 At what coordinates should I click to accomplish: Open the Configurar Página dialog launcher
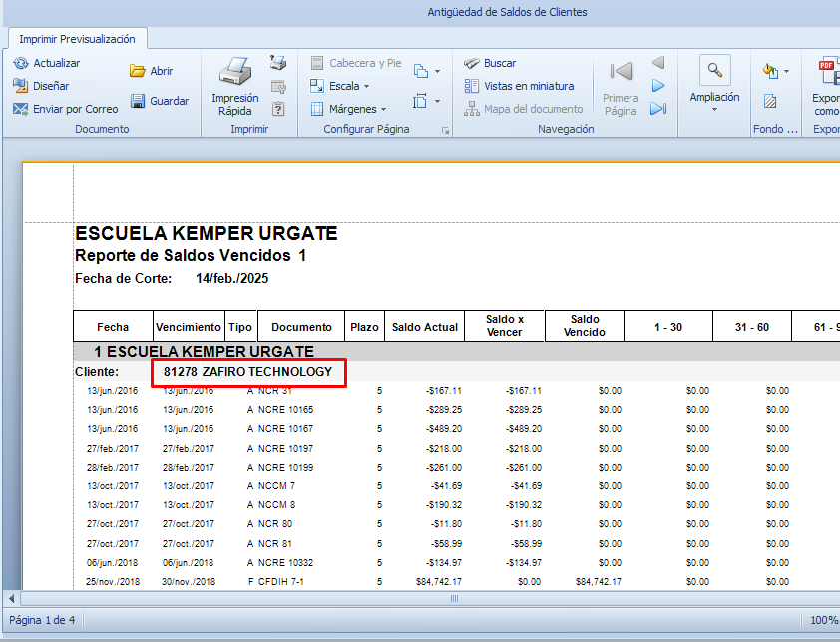coord(445,131)
